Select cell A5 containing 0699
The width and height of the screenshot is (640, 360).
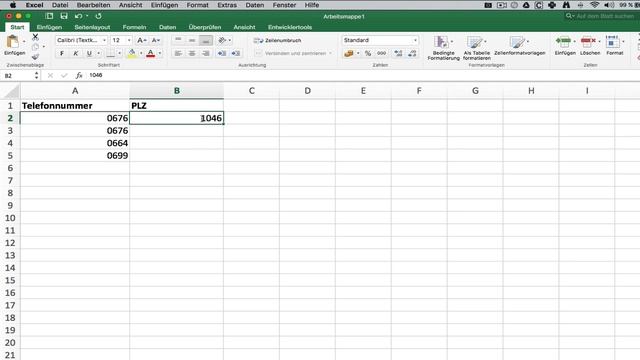click(75, 156)
